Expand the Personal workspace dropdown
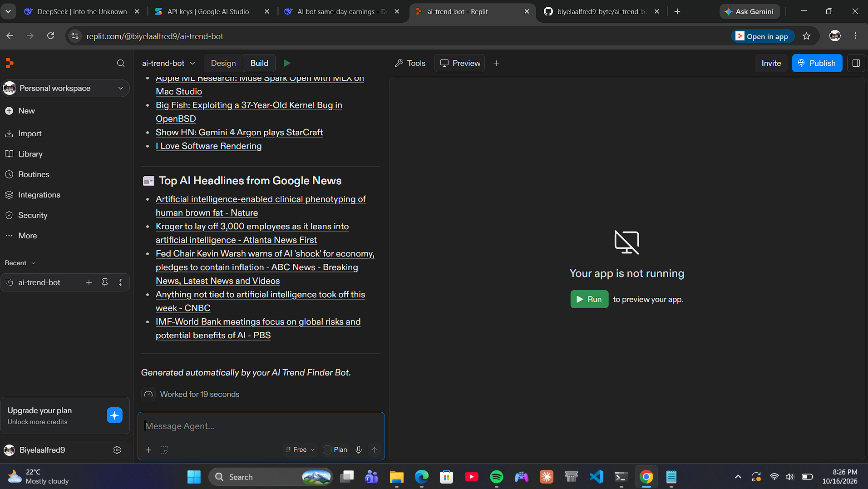Screen dimensions: 868x489 65,88
